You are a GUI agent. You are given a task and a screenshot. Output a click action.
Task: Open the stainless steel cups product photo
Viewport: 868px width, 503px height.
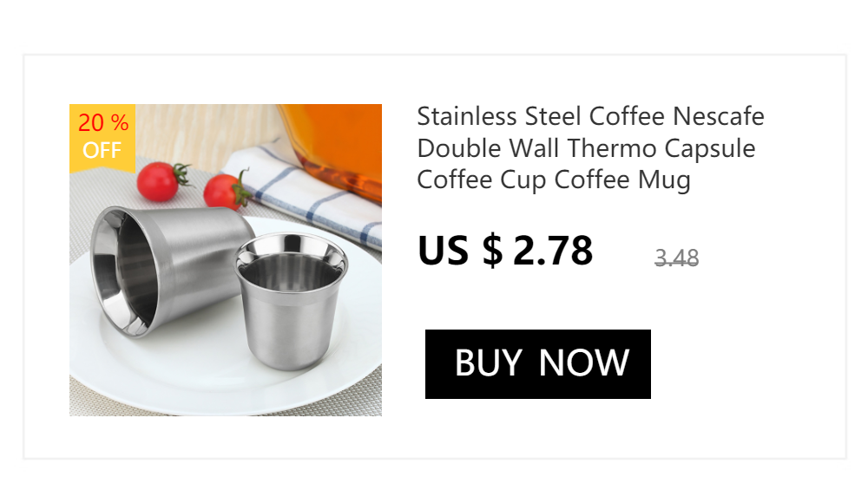226,260
